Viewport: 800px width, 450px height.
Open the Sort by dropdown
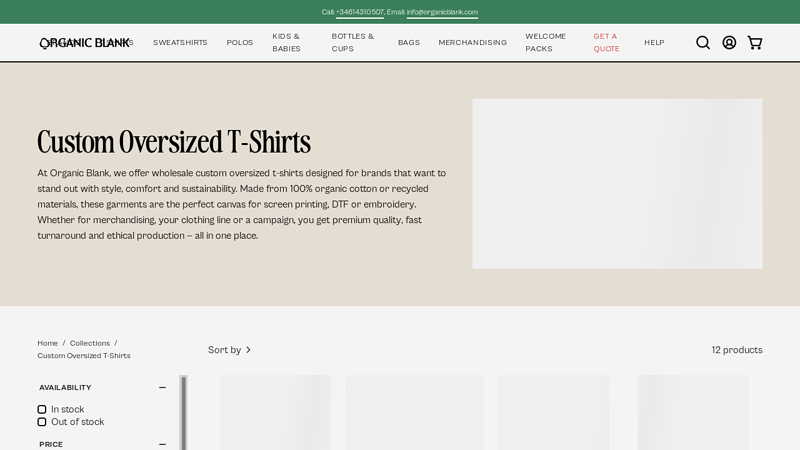(x=230, y=350)
